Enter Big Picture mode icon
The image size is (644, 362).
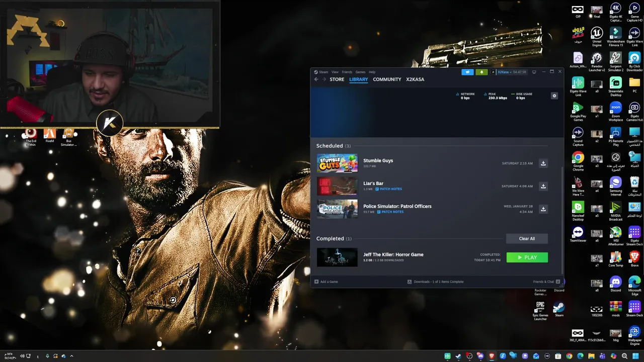click(534, 72)
